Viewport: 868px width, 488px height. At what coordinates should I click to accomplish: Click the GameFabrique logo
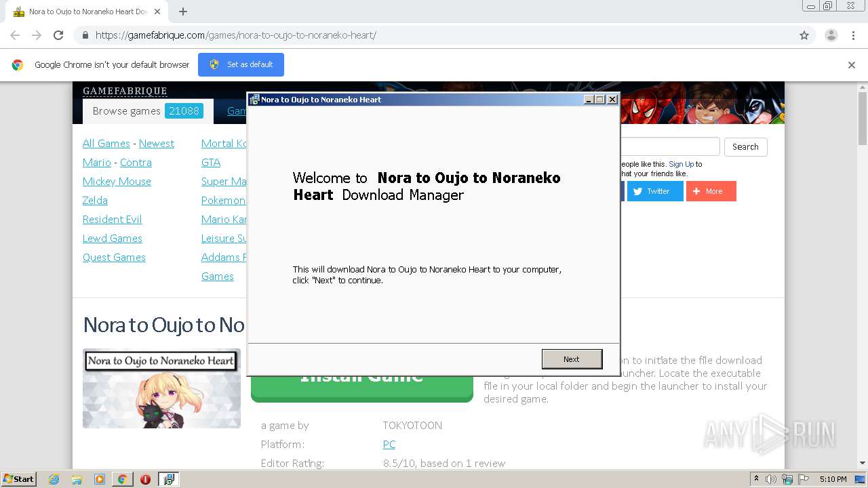pyautogui.click(x=125, y=91)
